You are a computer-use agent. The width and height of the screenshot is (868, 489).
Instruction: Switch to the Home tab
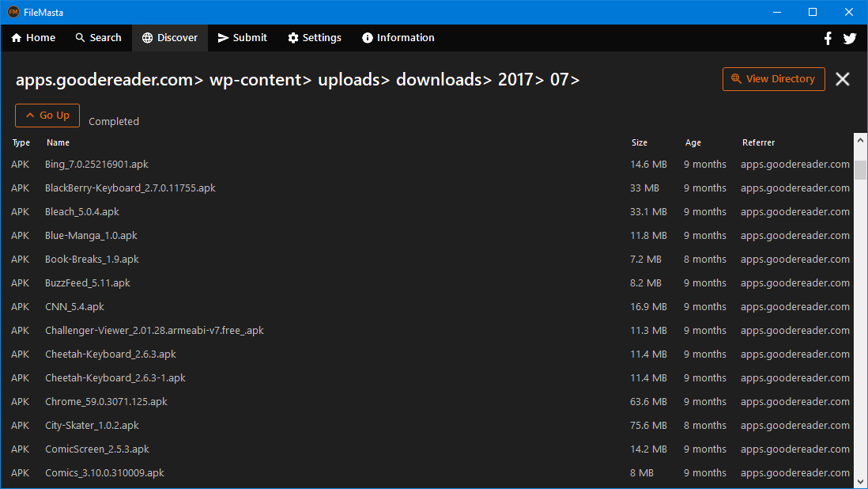click(x=32, y=37)
